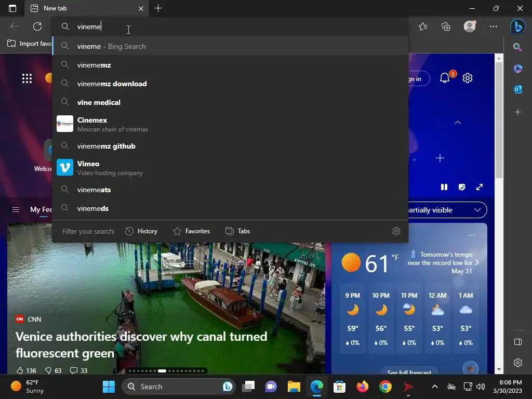Open tomorrow's temps weather alert
532x399 pixels.
click(443, 262)
